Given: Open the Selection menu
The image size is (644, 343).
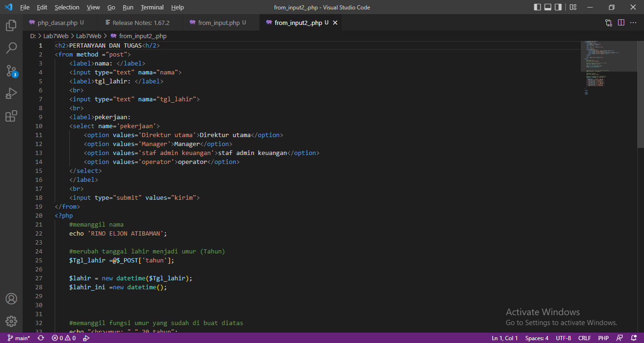Looking at the screenshot, I should [67, 7].
